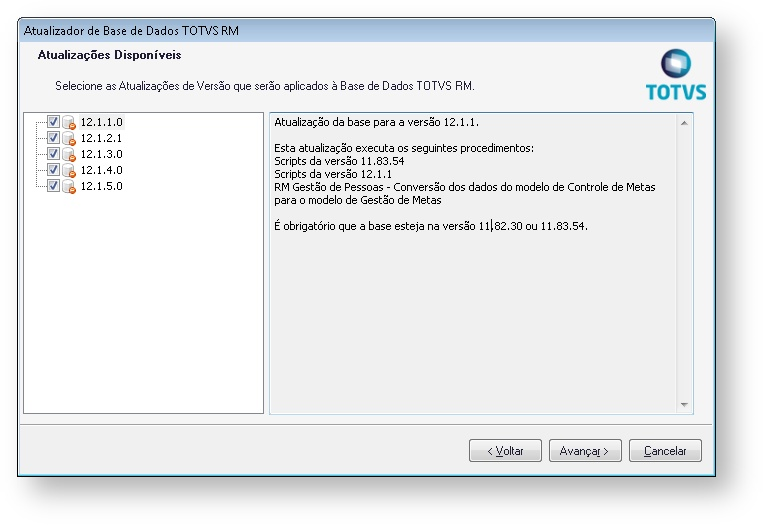Toggle the 12.1.5.0 update checkbox
764x525 pixels.
pos(53,186)
